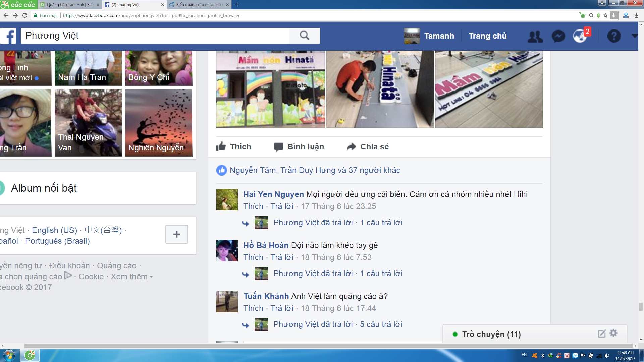Open the chat options gear icon

[x=613, y=333]
